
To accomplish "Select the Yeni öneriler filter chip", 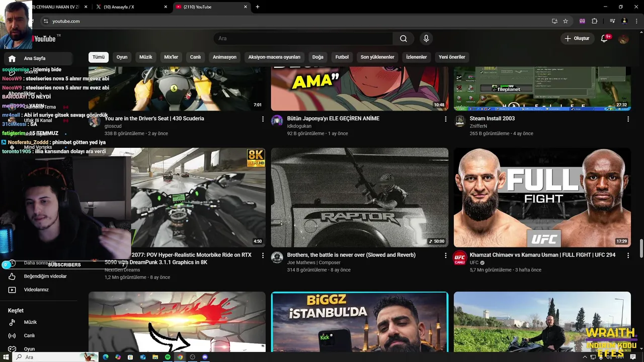I will pyautogui.click(x=452, y=57).
